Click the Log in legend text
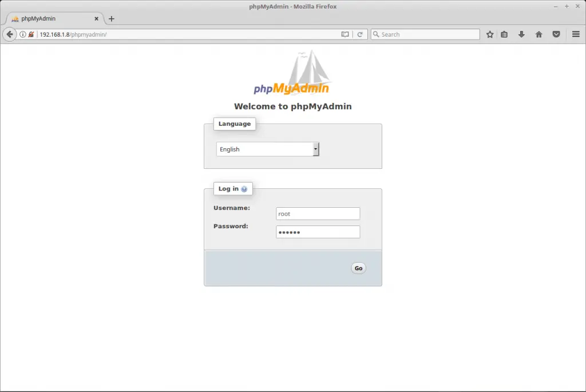The height and width of the screenshot is (392, 586). pyautogui.click(x=228, y=189)
